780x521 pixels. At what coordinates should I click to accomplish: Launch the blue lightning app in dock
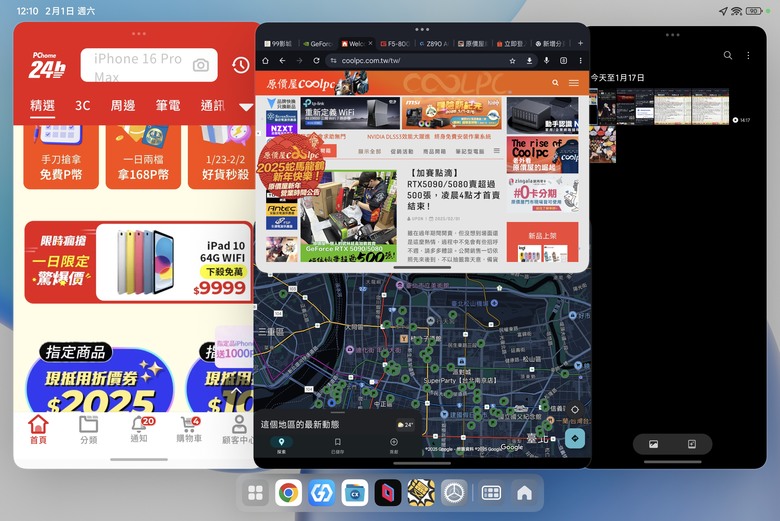321,493
